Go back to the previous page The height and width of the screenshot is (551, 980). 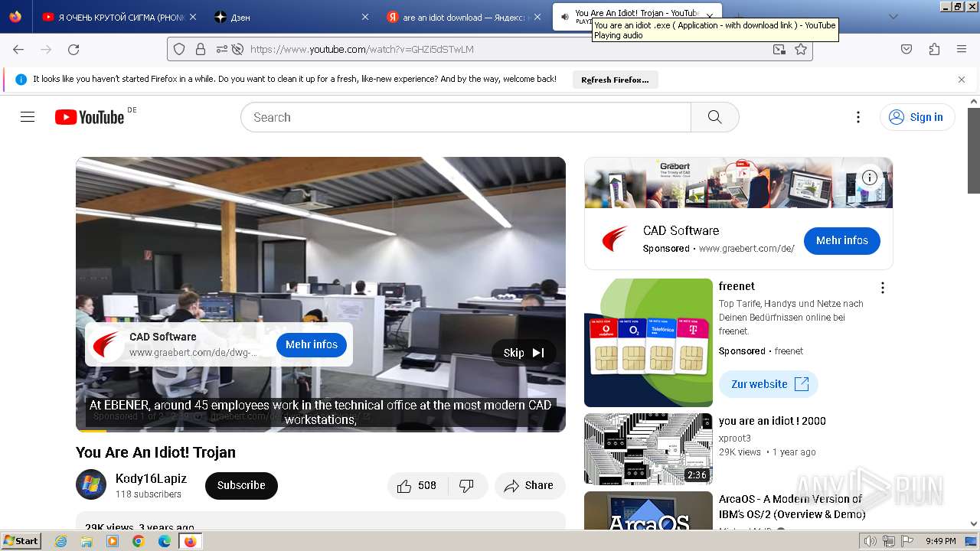click(x=18, y=49)
